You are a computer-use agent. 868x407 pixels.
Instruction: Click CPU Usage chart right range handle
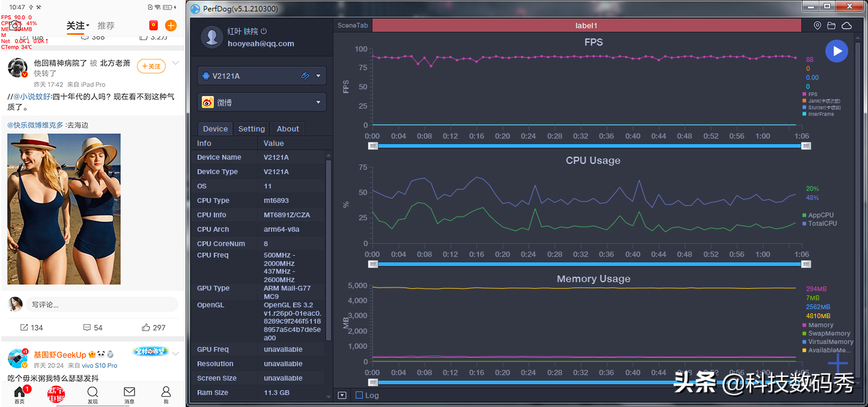click(x=806, y=264)
